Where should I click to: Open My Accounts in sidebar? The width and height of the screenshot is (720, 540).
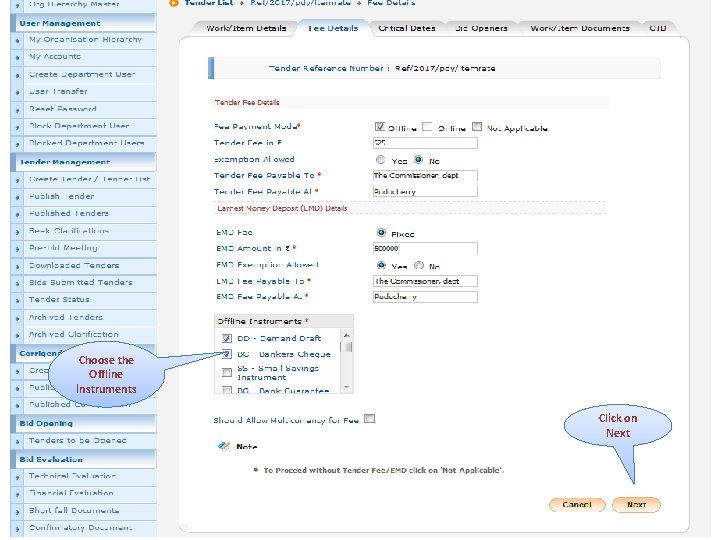point(55,56)
